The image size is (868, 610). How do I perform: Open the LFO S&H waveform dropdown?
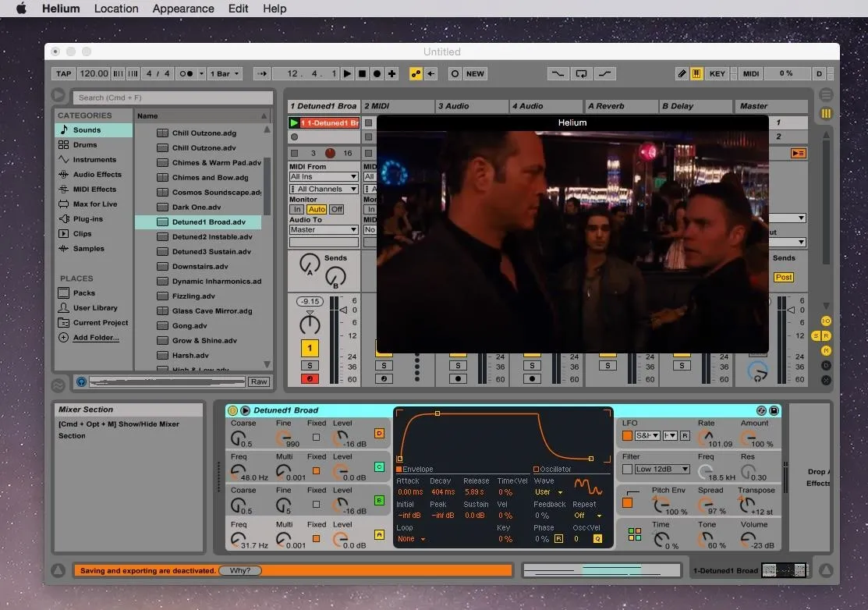(647, 435)
